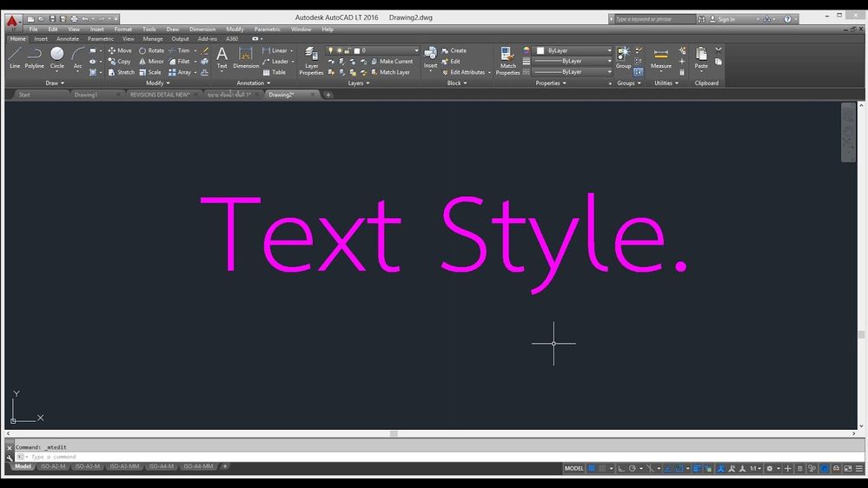Toggle hardware acceleration blue circle icon
This screenshot has height=488, width=868.
[x=825, y=468]
